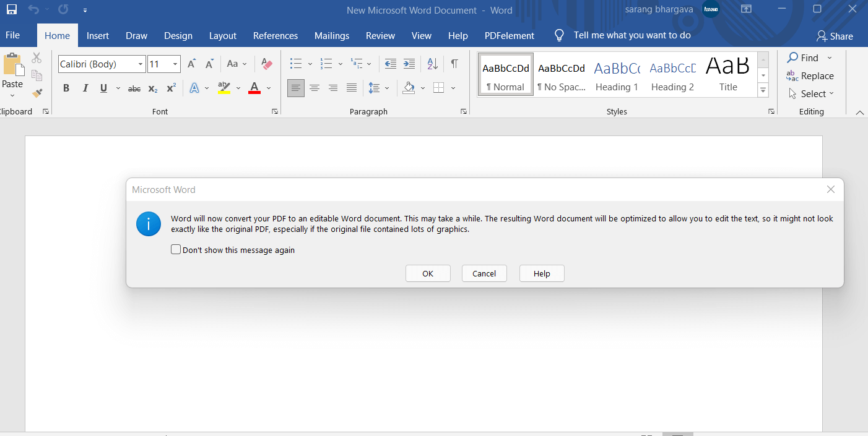Click the Save icon in title bar
The image size is (868, 436).
(12, 10)
